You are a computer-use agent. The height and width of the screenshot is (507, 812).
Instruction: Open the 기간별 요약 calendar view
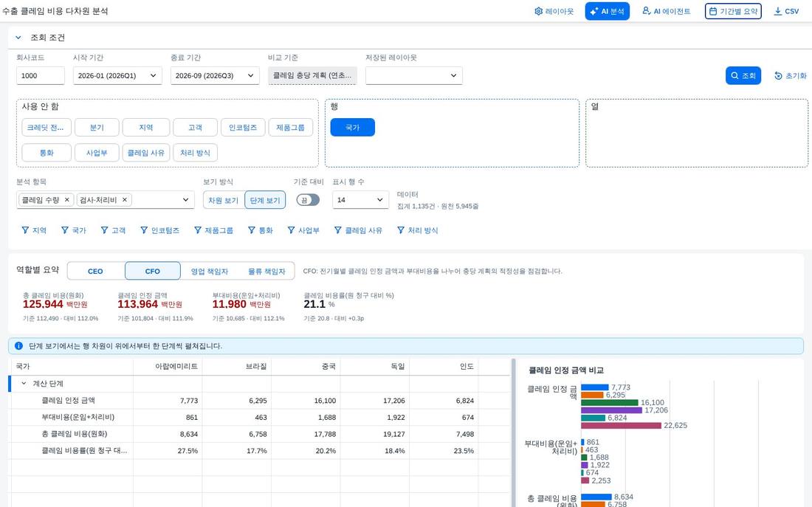pyautogui.click(x=733, y=11)
